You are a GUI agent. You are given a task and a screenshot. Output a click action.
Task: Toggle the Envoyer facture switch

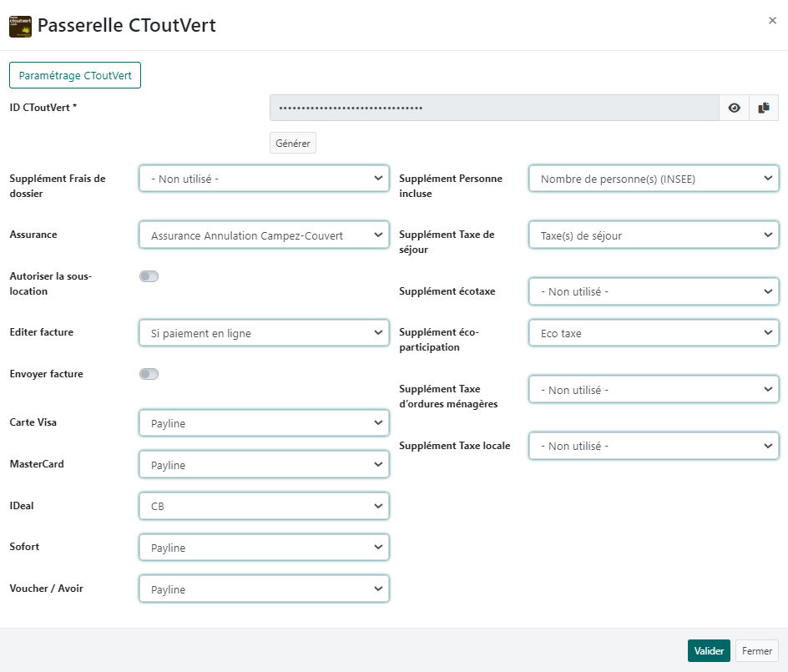pyautogui.click(x=149, y=374)
